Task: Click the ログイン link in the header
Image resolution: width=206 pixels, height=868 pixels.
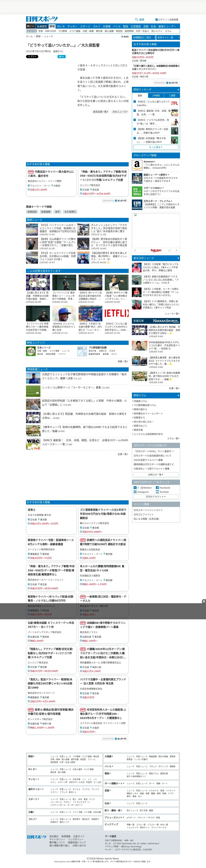Action: pos(163,20)
